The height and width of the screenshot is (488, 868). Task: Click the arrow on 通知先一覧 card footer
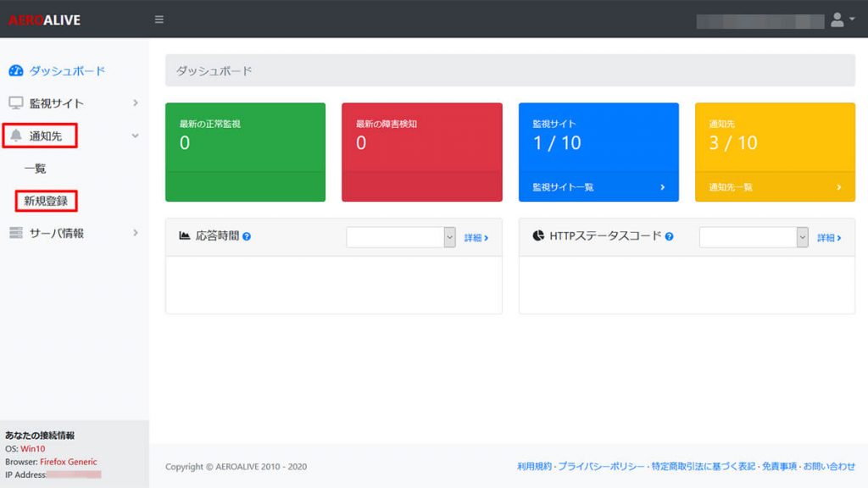click(839, 187)
